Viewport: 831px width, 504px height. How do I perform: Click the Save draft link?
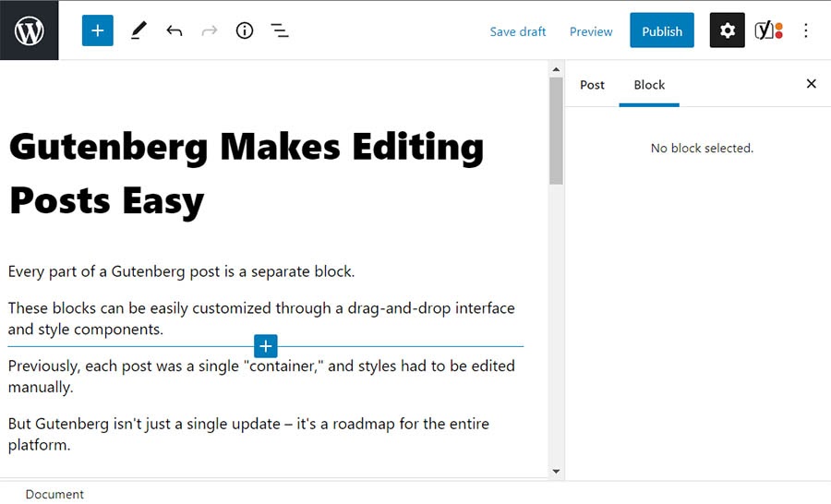point(517,31)
